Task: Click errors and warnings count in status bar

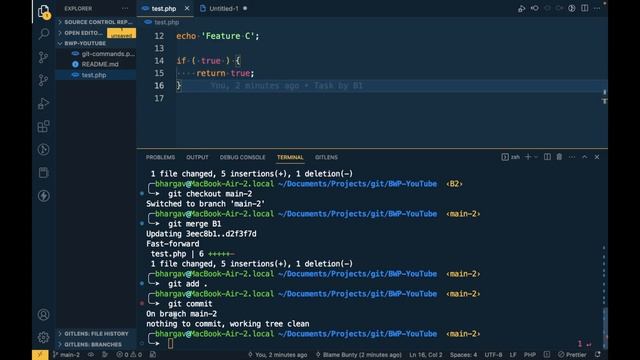Action: point(129,355)
